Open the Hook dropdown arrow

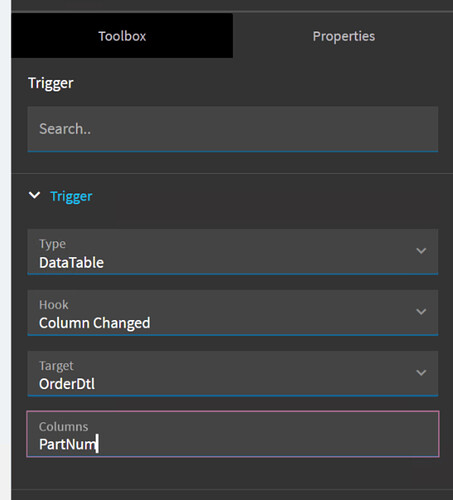click(421, 312)
